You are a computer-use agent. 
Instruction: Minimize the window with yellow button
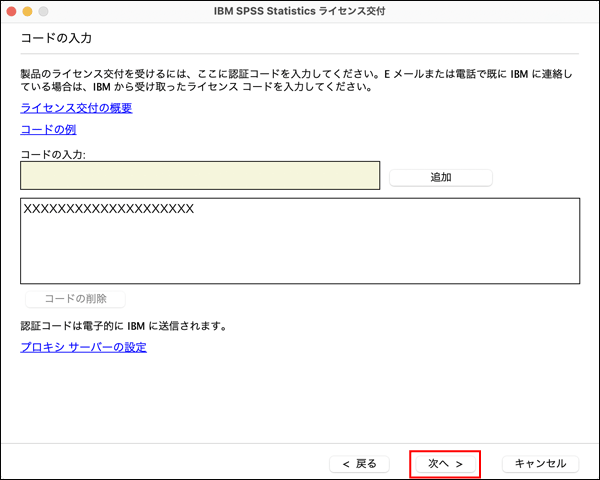28,11
